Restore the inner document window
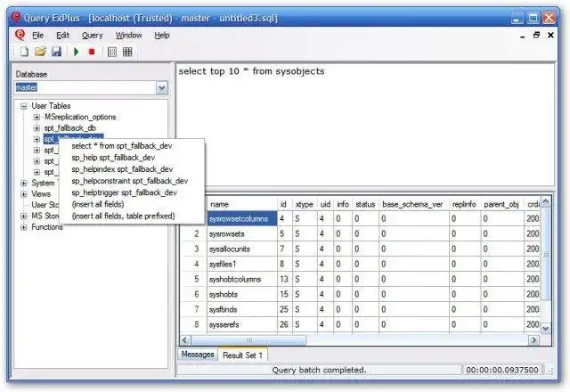This screenshot has height=392, width=570. click(x=536, y=36)
